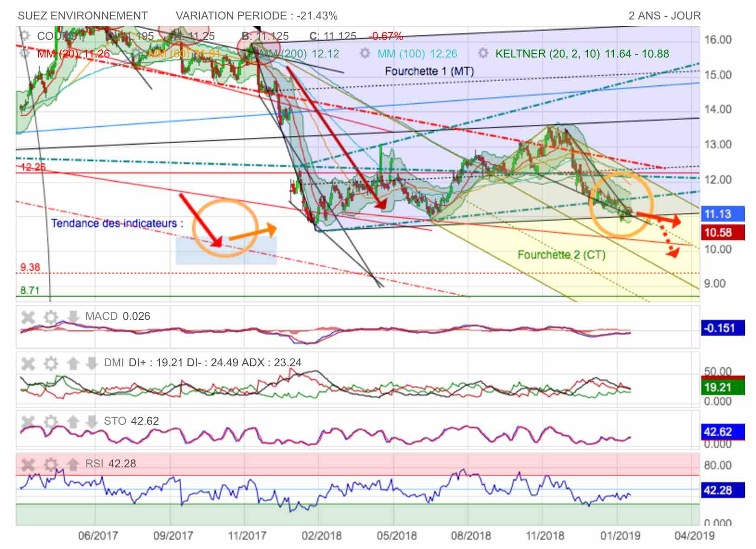Click the MACD 0.026 indicator title
This screenshot has width=756, height=549.
click(118, 316)
